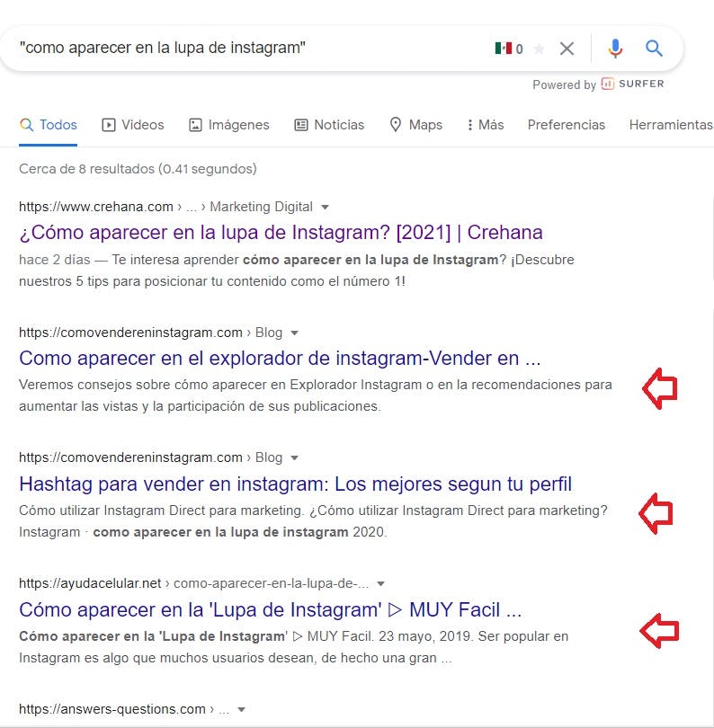The image size is (714, 728).
Task: Expand the arrow beside answers-questions.com URL
Action: tap(241, 710)
